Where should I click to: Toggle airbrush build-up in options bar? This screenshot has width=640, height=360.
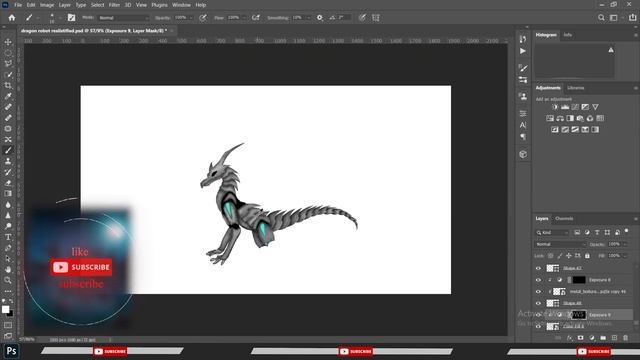256,18
